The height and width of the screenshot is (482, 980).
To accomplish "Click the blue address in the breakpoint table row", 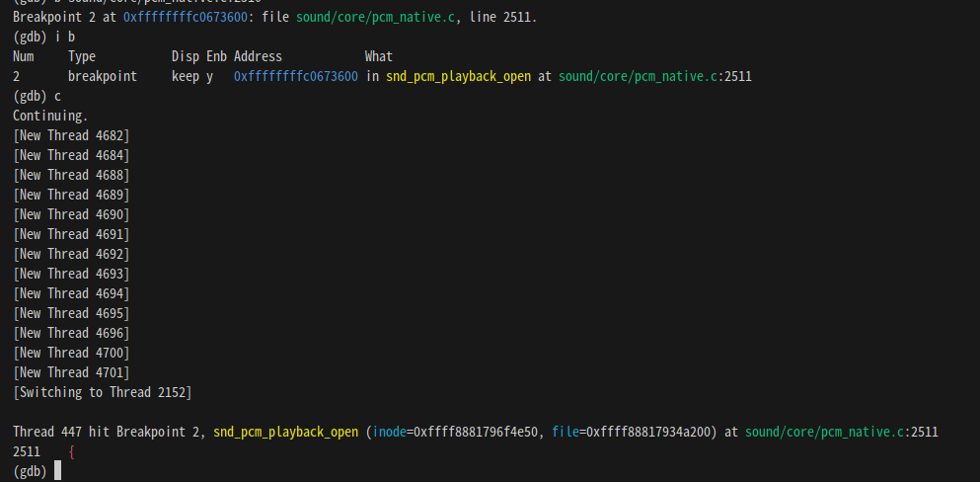I will pyautogui.click(x=296, y=77).
